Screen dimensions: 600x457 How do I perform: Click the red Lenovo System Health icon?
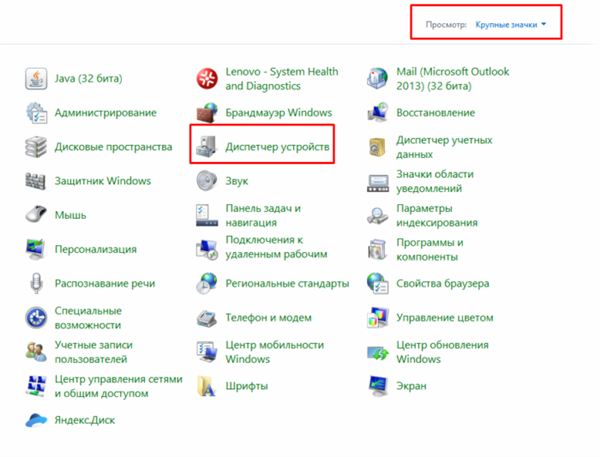207,78
